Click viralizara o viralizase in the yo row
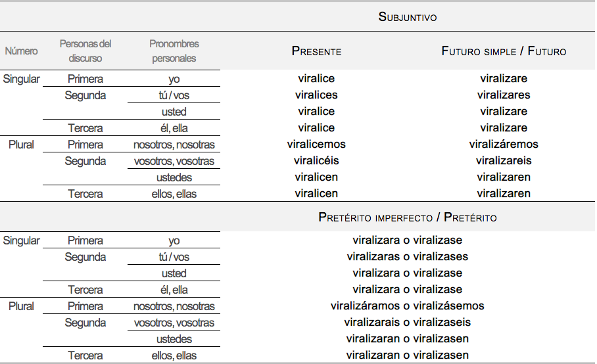Image resolution: width=597 pixels, height=364 pixels. click(408, 240)
